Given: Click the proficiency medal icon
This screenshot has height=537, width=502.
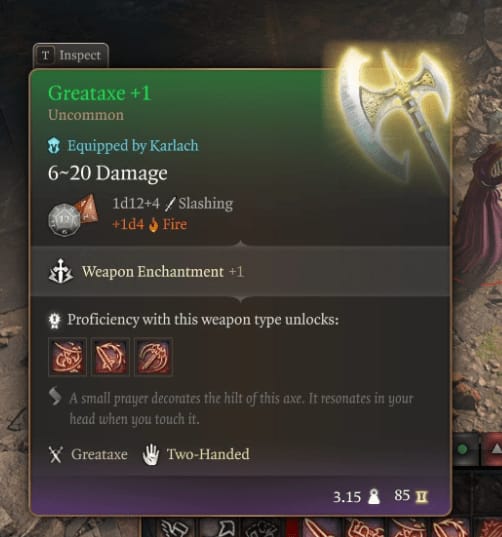Looking at the screenshot, I should (x=54, y=321).
